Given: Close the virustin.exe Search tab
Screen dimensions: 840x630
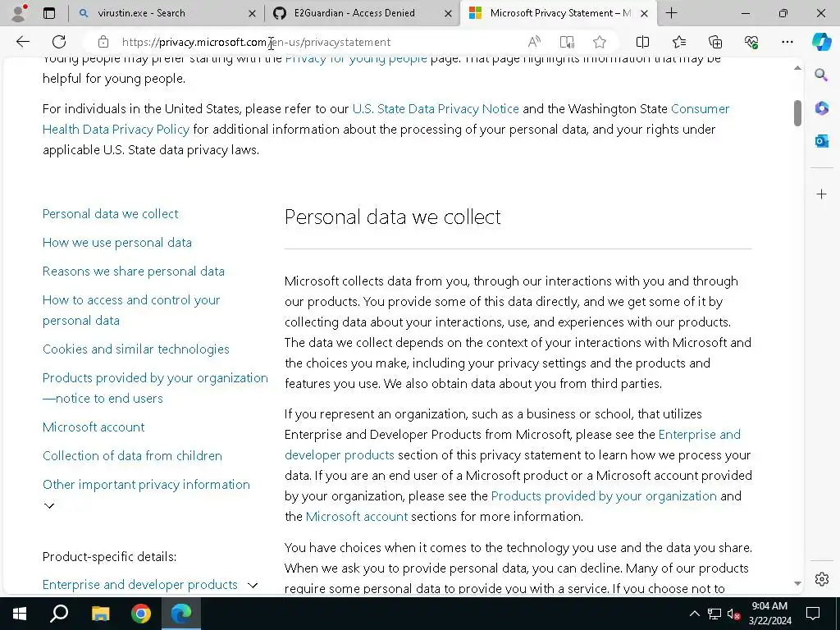Looking at the screenshot, I should point(253,13).
